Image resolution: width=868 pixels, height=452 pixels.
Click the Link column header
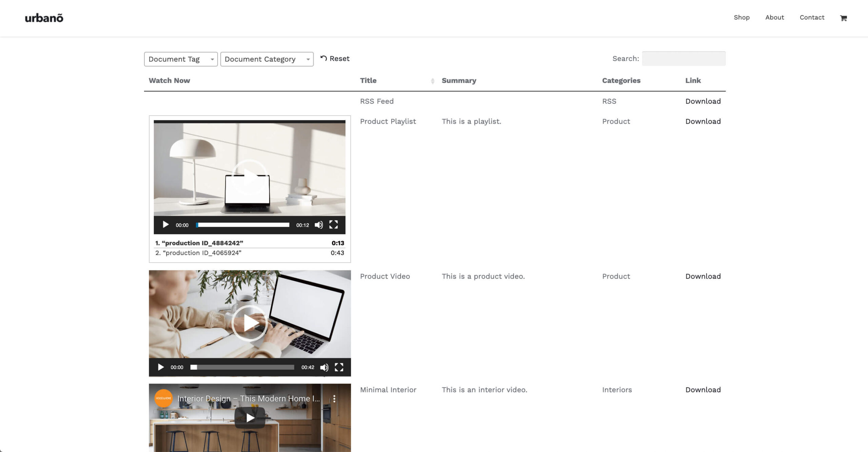pyautogui.click(x=693, y=81)
